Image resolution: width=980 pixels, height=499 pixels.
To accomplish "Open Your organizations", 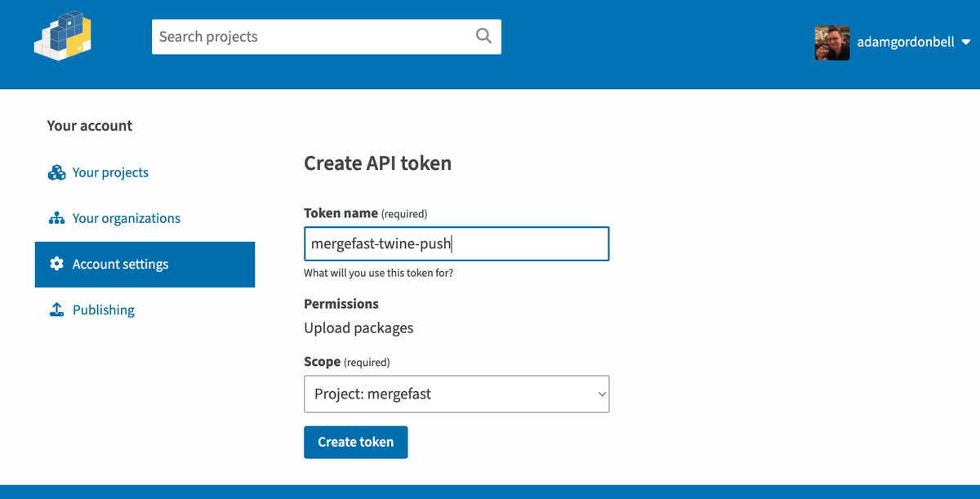I will click(x=127, y=218).
